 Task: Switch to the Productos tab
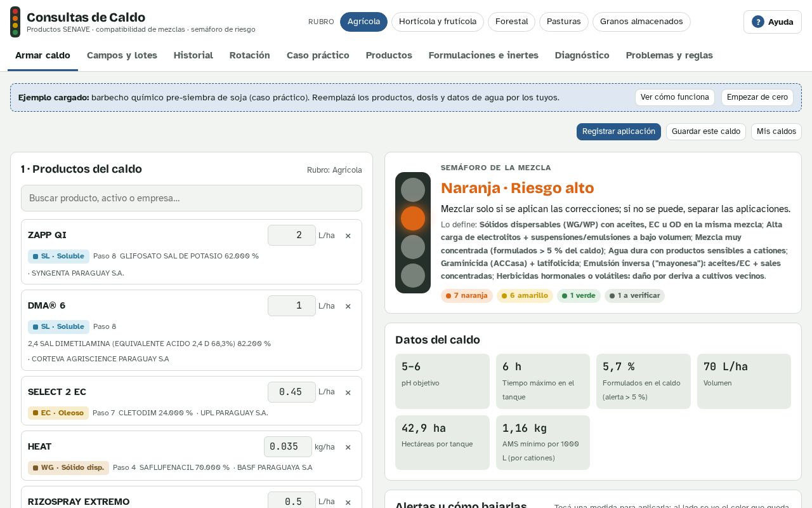(x=389, y=55)
